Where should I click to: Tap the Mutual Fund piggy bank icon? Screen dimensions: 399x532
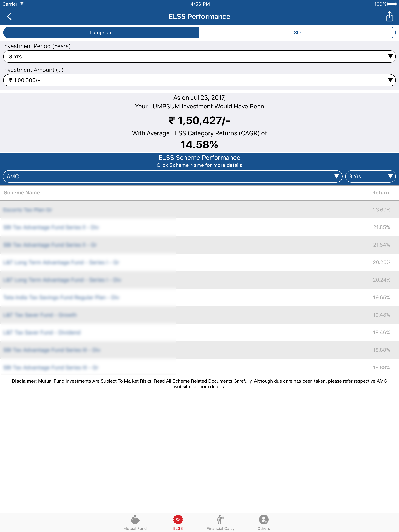(135, 520)
